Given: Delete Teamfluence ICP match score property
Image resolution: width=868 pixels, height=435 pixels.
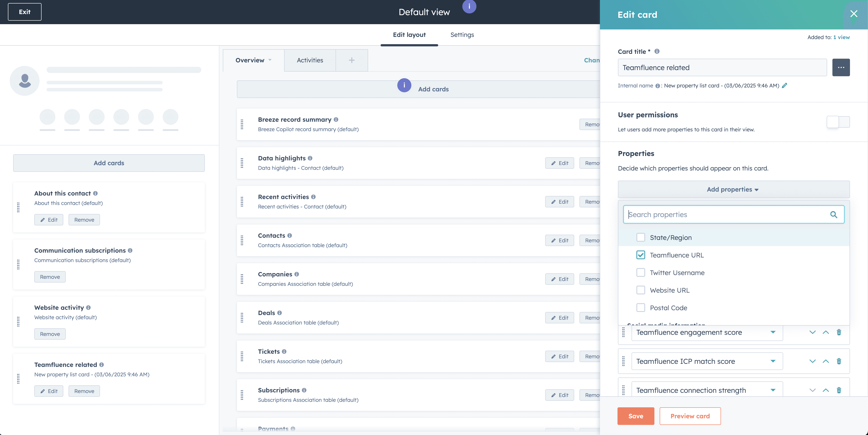Looking at the screenshot, I should click(x=839, y=361).
